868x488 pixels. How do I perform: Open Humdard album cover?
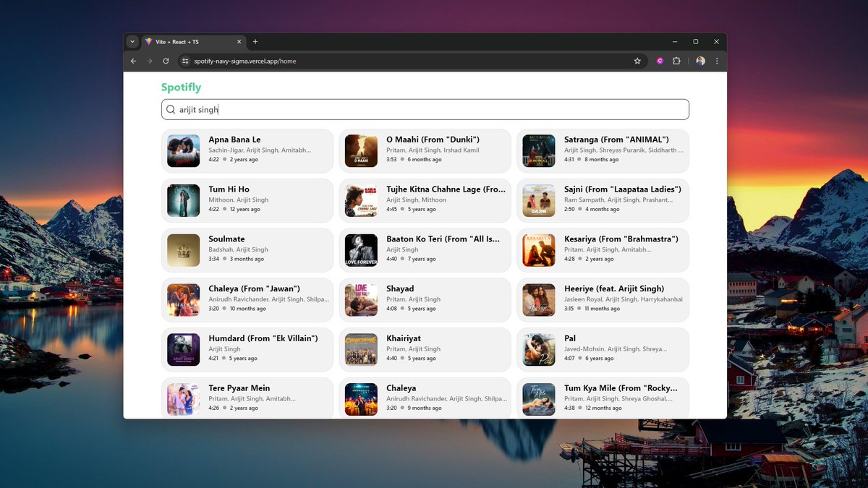pos(184,350)
